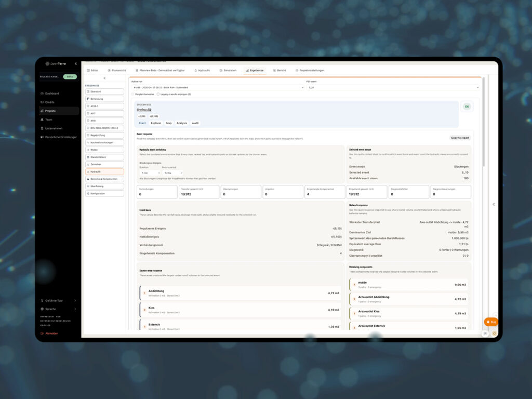The image size is (532, 399).
Task: Toggle the BETA release channel pill
Action: click(70, 77)
